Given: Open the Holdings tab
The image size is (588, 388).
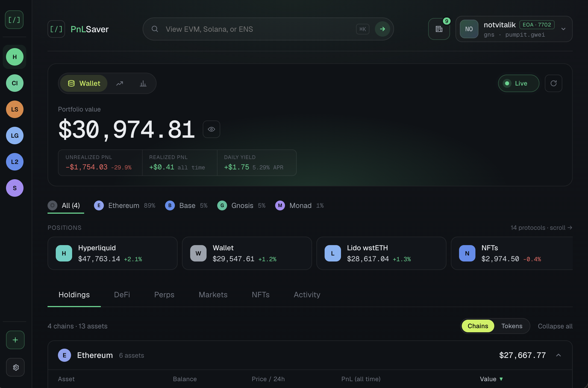Looking at the screenshot, I should tap(74, 295).
